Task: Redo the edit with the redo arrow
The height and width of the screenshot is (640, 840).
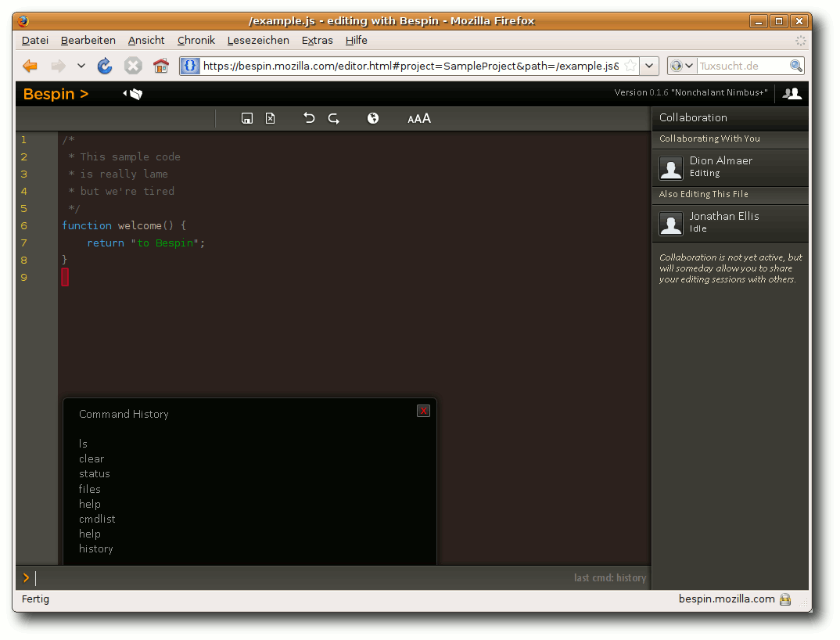Action: pos(333,118)
